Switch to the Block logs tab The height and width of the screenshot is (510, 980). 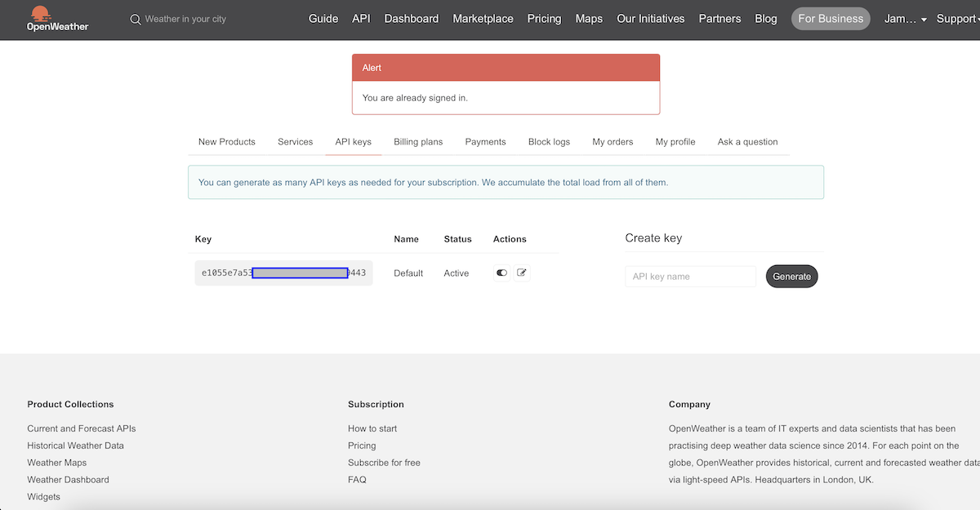550,142
